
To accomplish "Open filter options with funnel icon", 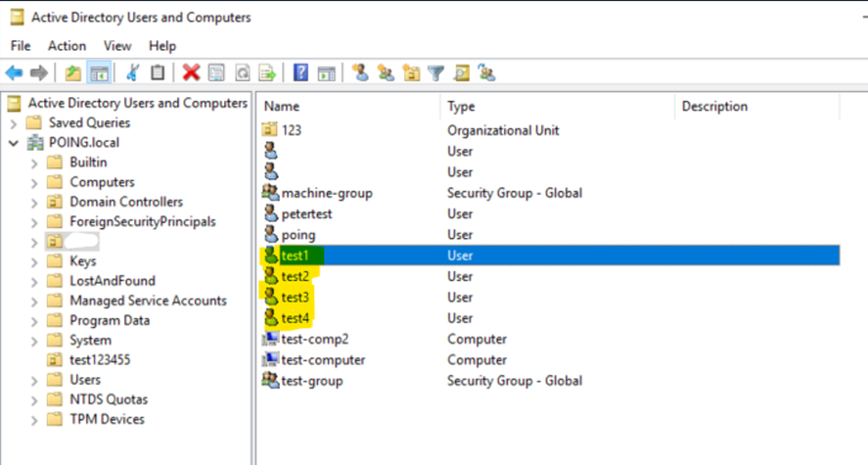I will pyautogui.click(x=436, y=72).
